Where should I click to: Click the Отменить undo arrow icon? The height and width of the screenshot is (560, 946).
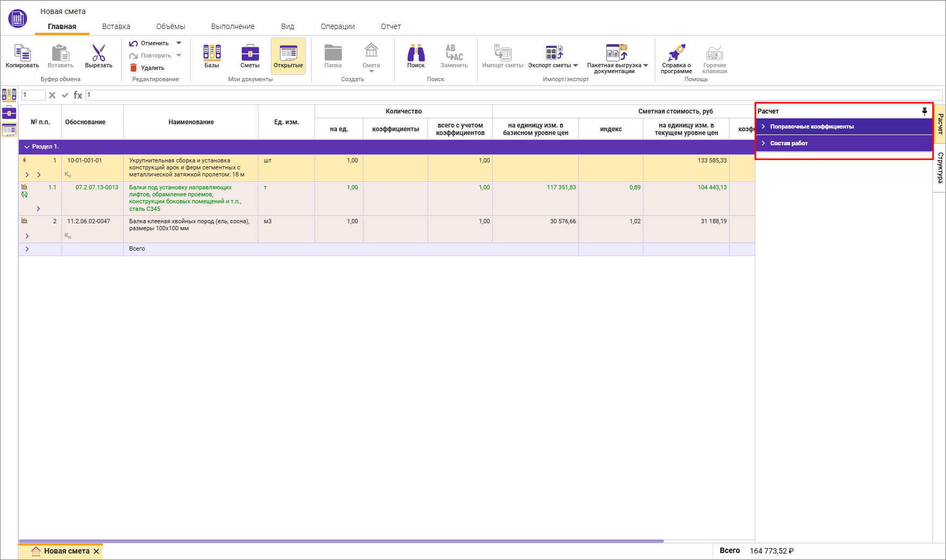(x=134, y=43)
